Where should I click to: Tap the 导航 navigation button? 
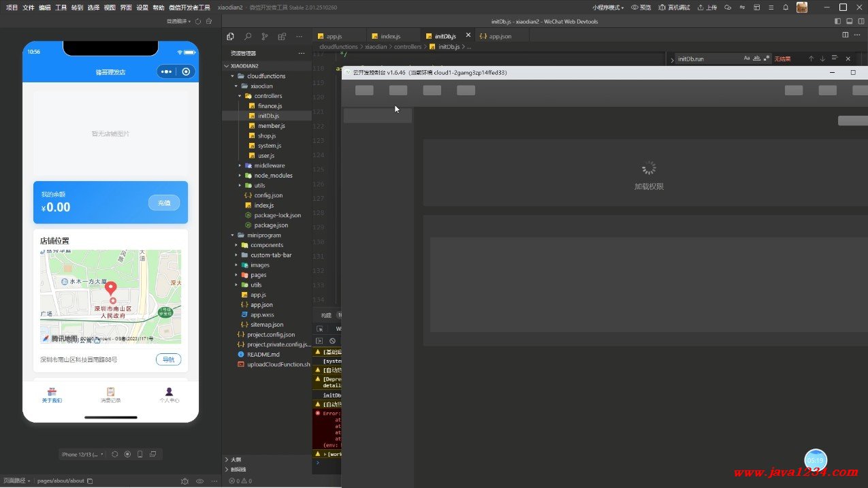tap(168, 359)
